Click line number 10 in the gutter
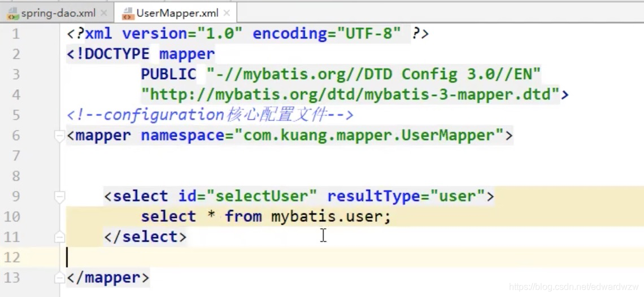This screenshot has width=644, height=297. point(12,216)
